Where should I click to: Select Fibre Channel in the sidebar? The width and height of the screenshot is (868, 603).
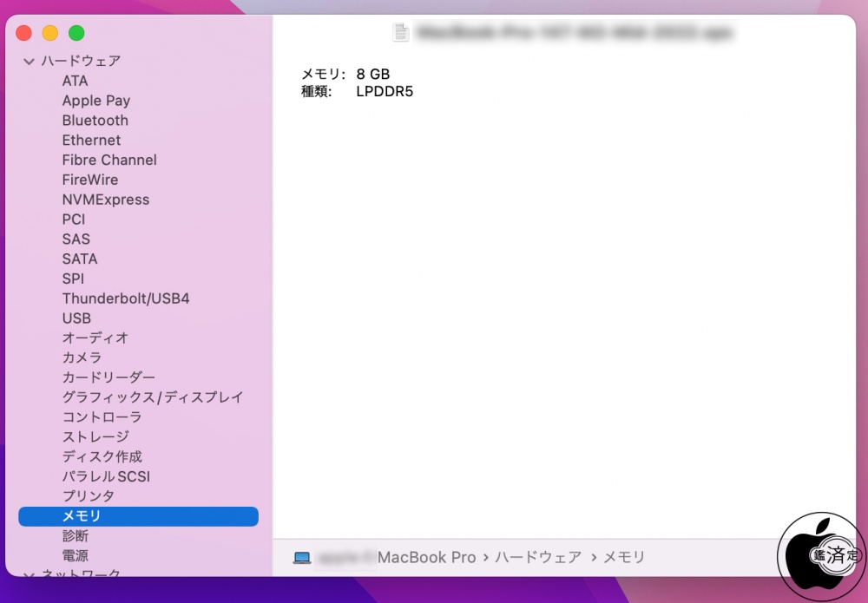pos(109,160)
